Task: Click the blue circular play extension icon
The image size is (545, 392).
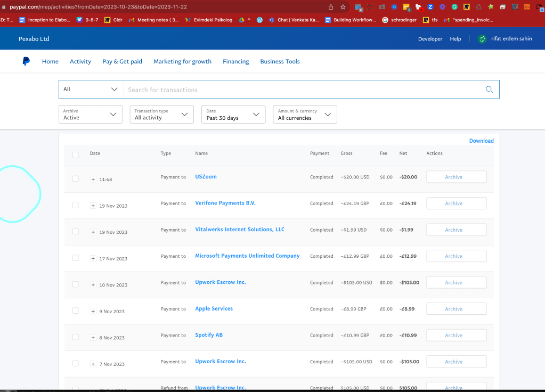Action: coord(394,7)
